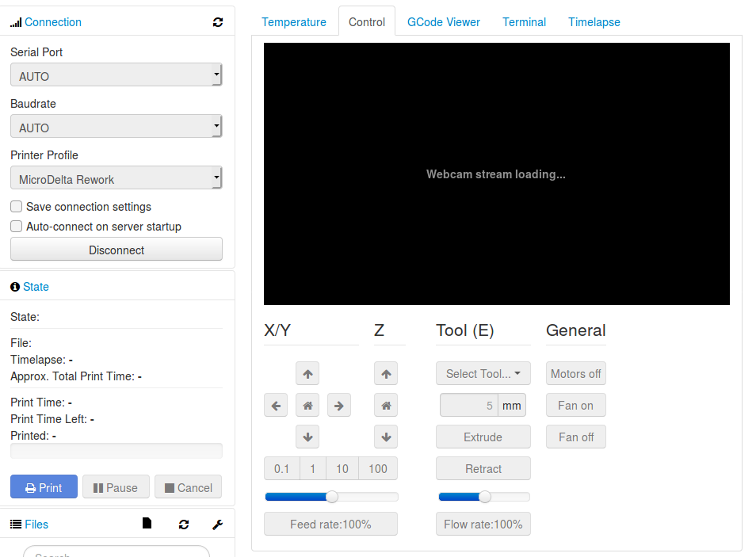Open file settings with wrench icon
Screen dimensions: 756x557
point(217,524)
